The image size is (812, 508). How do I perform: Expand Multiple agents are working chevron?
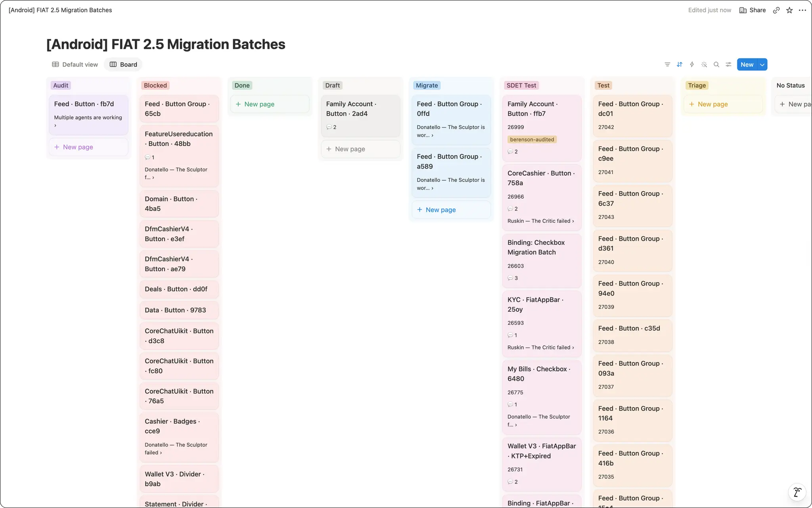[56, 126]
